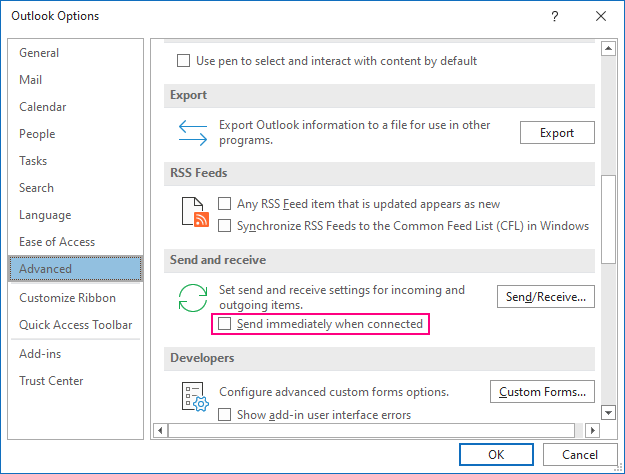The height and width of the screenshot is (474, 625).
Task: Click the RSS Feeds section header
Action: 379,173
